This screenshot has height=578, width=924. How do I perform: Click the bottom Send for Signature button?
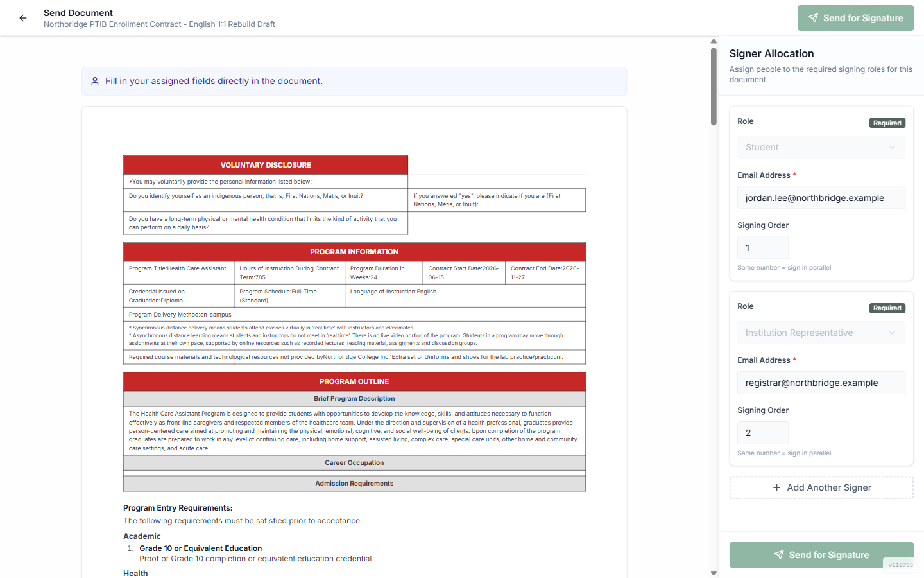click(821, 555)
